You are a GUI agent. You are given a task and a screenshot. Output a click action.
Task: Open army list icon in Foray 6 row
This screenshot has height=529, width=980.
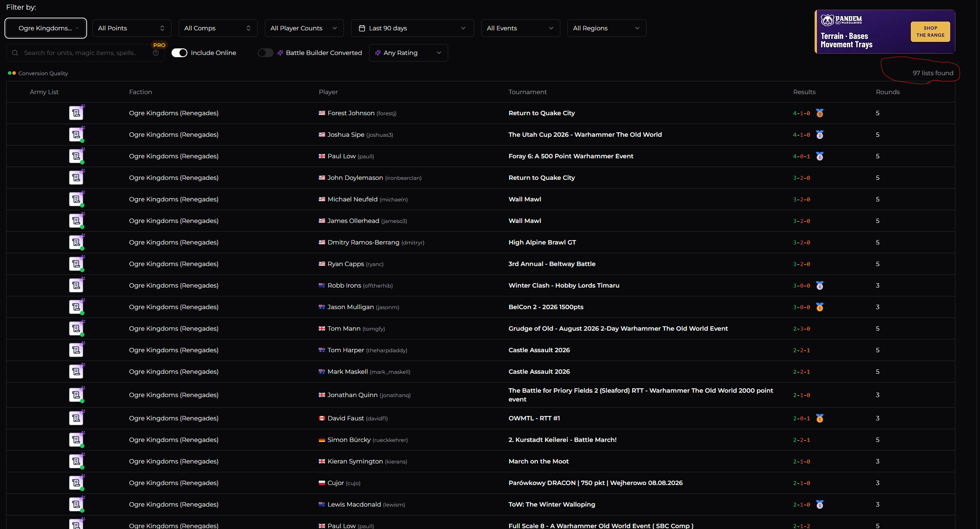point(77,156)
